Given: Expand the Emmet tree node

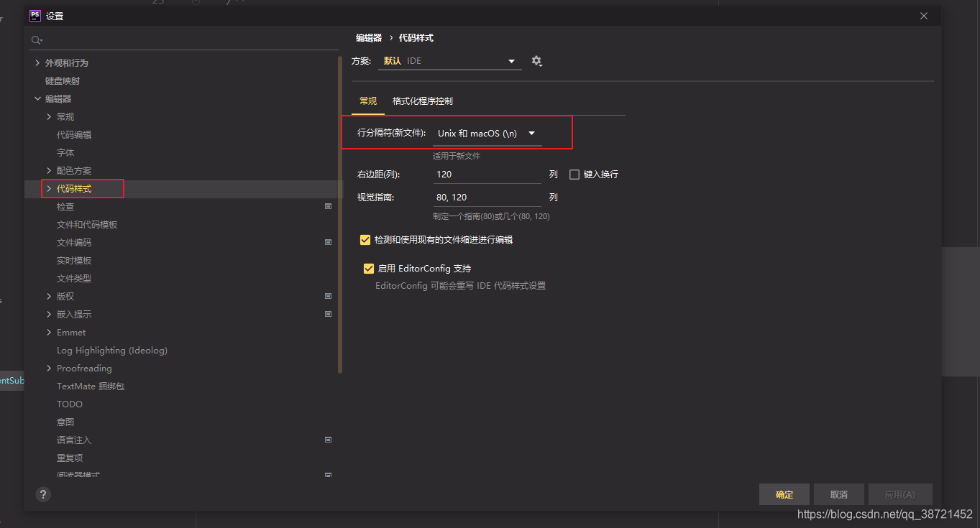Looking at the screenshot, I should [49, 333].
